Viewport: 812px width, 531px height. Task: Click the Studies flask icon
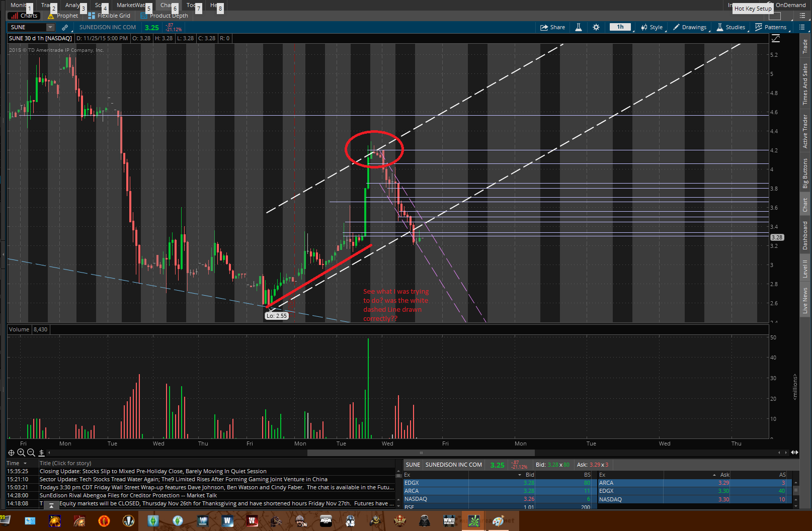tap(720, 27)
